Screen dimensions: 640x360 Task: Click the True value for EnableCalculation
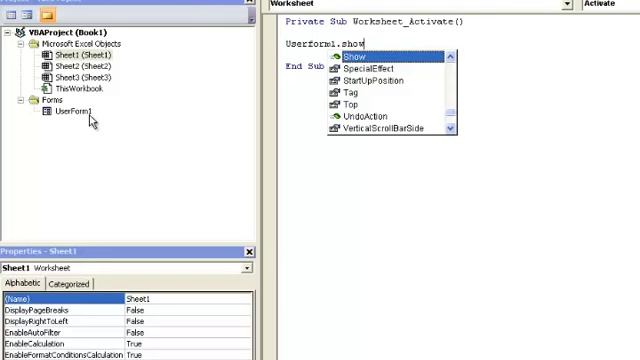pos(188,344)
